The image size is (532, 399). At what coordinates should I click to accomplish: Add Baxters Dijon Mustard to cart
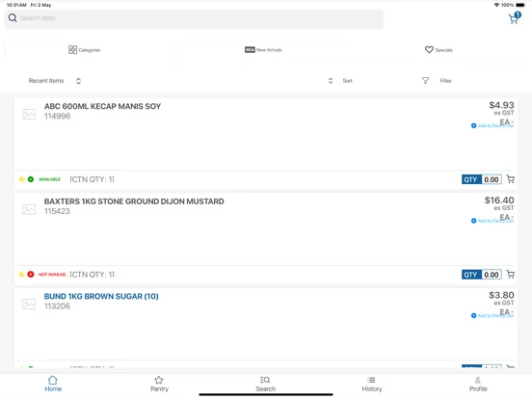510,274
